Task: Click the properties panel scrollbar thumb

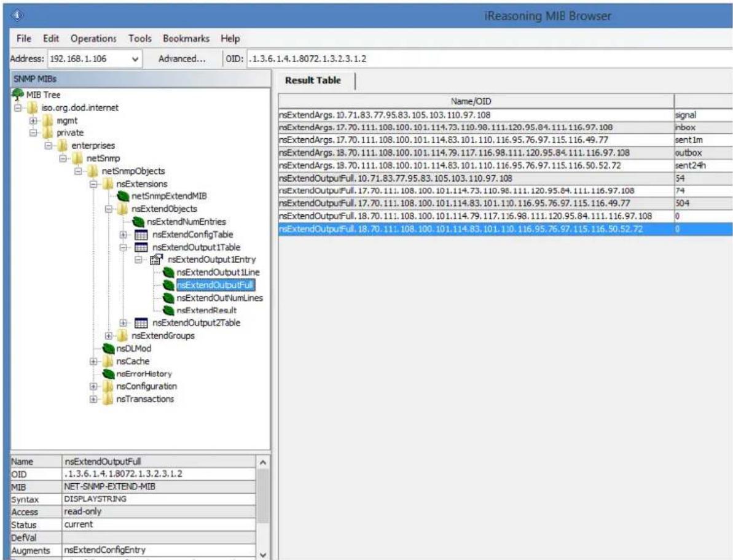Action: point(263,497)
